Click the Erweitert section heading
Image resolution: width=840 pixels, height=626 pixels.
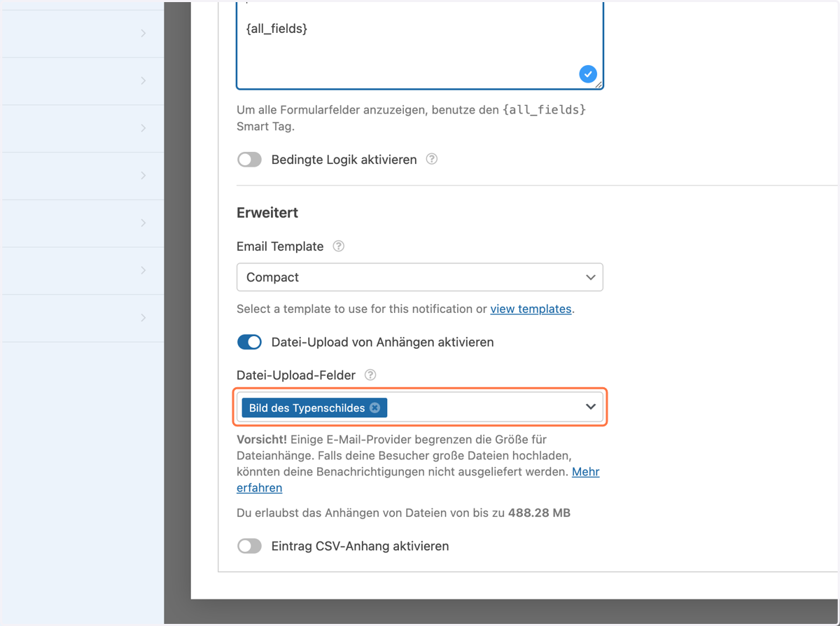click(267, 213)
